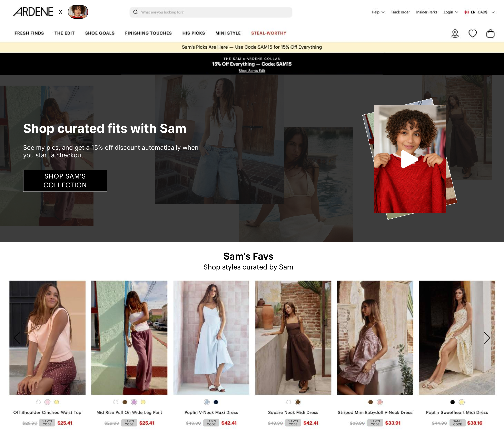Image resolution: width=504 pixels, height=432 pixels.
Task: Open the Steal-Worthy menu
Action: pos(269,33)
